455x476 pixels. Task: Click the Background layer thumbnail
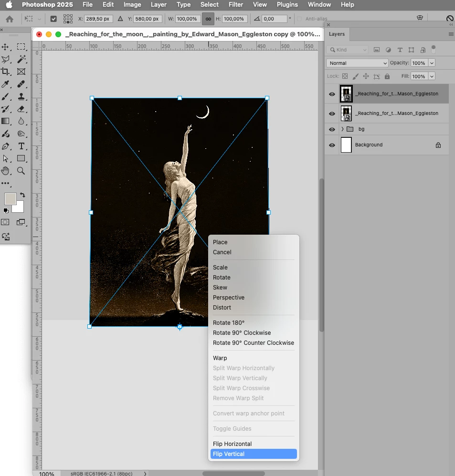(x=346, y=145)
